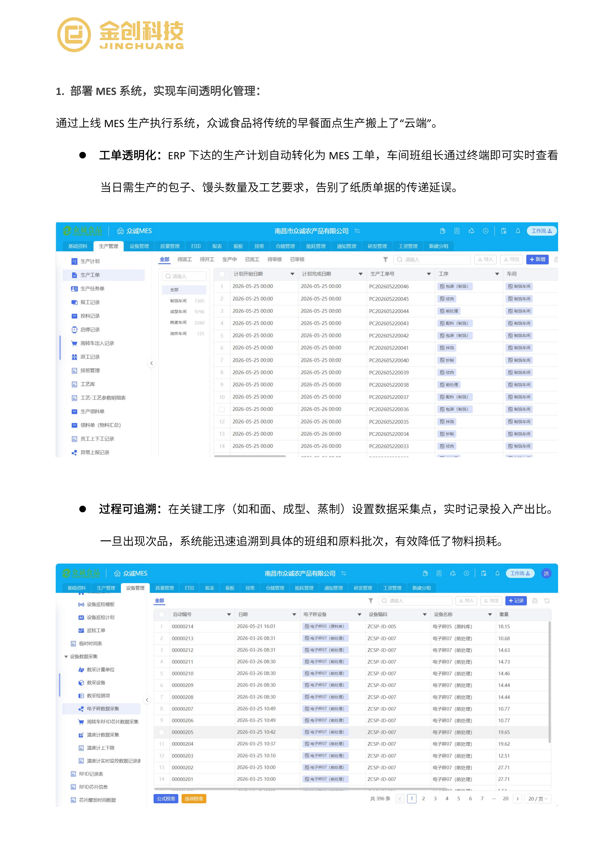Click the 数采设备 cube icon

pyautogui.click(x=81, y=682)
